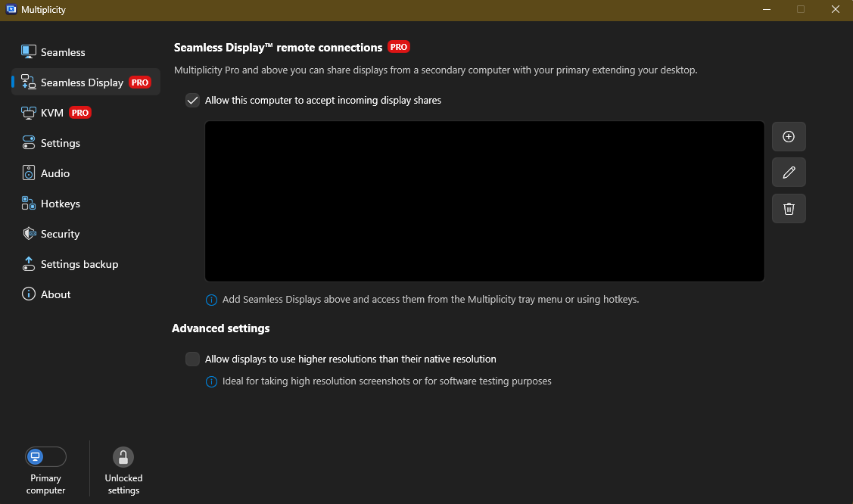Open Settings backup page
This screenshot has width=853, height=504.
click(79, 264)
